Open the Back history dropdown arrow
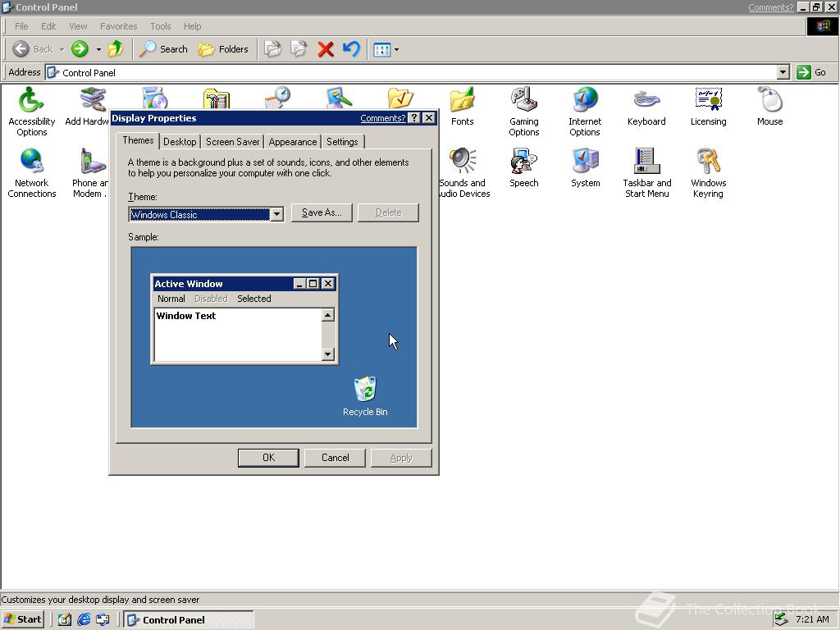The height and width of the screenshot is (630, 840). pyautogui.click(x=62, y=50)
